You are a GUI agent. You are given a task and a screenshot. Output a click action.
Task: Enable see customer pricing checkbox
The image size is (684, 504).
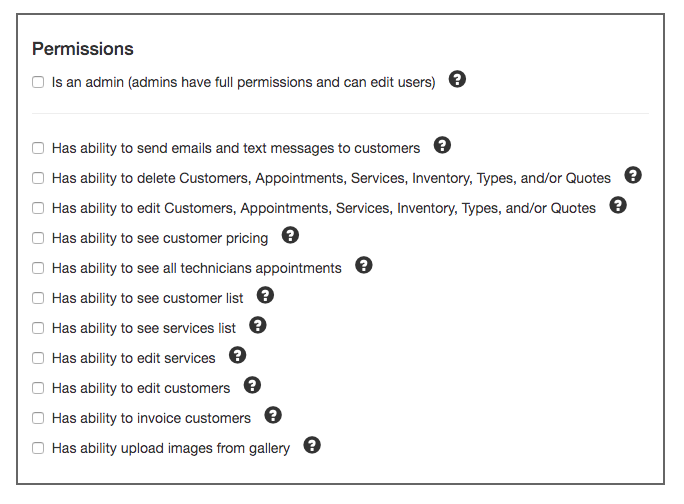[x=38, y=238]
